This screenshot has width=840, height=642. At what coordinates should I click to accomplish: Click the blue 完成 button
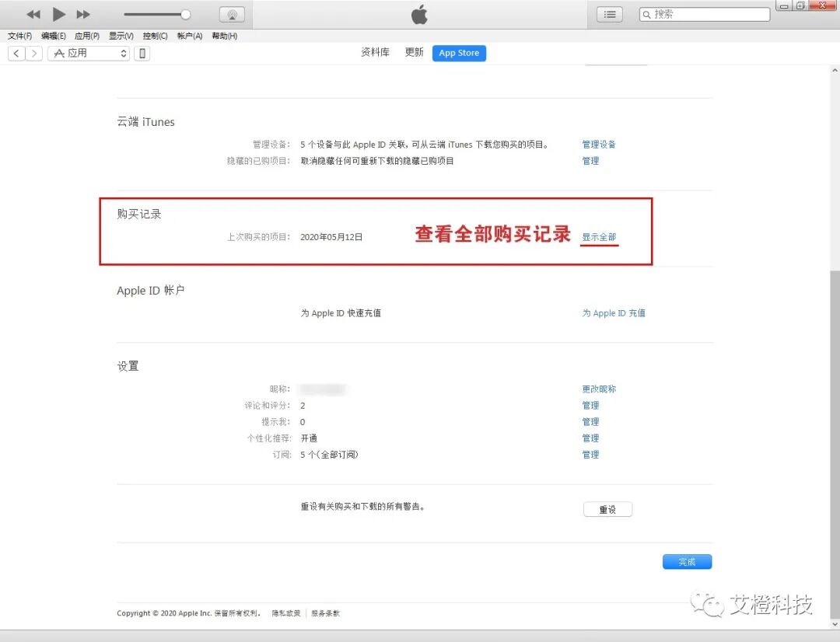point(687,562)
